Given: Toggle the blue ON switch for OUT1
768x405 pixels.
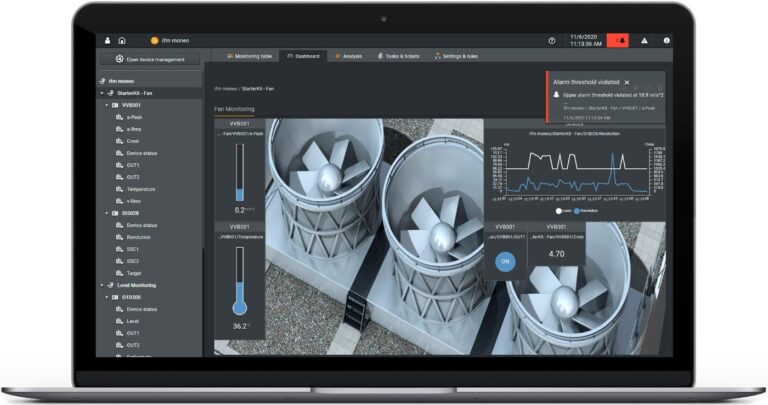Looking at the screenshot, I should point(505,261).
